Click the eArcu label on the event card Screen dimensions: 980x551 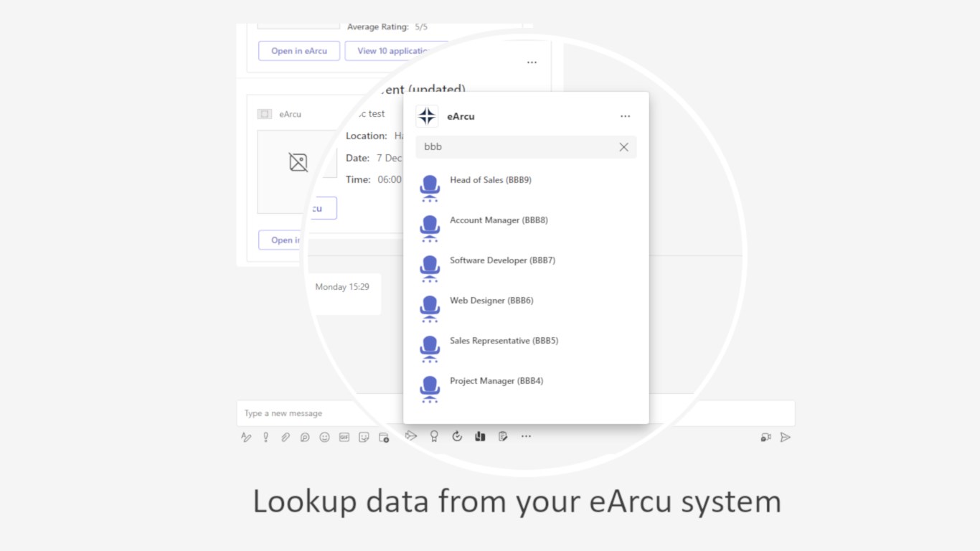coord(290,114)
